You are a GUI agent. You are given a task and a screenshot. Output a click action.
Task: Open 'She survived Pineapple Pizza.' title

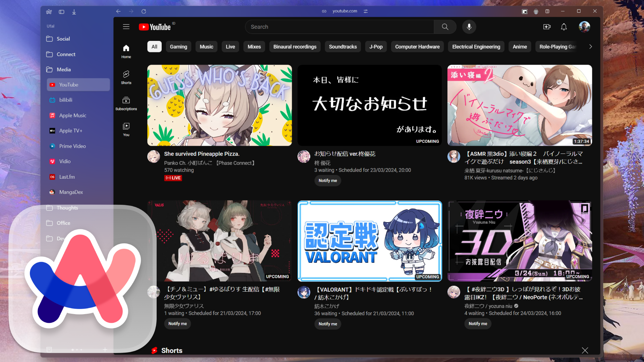tap(202, 154)
